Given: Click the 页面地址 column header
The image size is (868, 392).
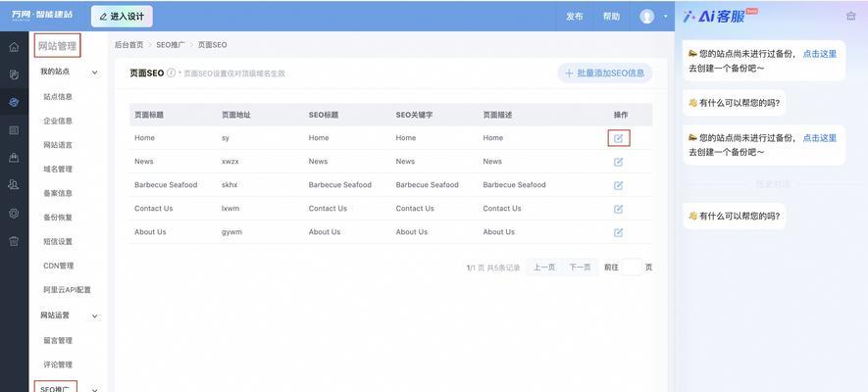Looking at the screenshot, I should pyautogui.click(x=236, y=115).
